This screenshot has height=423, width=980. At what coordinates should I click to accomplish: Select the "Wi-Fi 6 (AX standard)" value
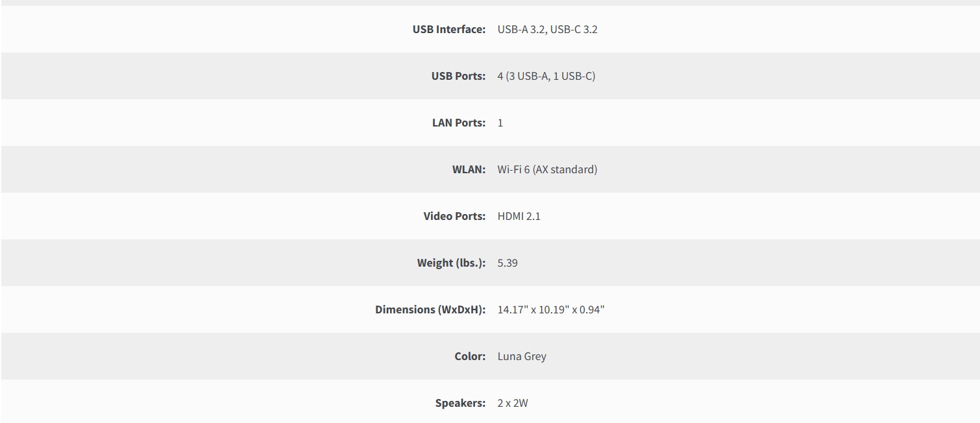pos(547,169)
